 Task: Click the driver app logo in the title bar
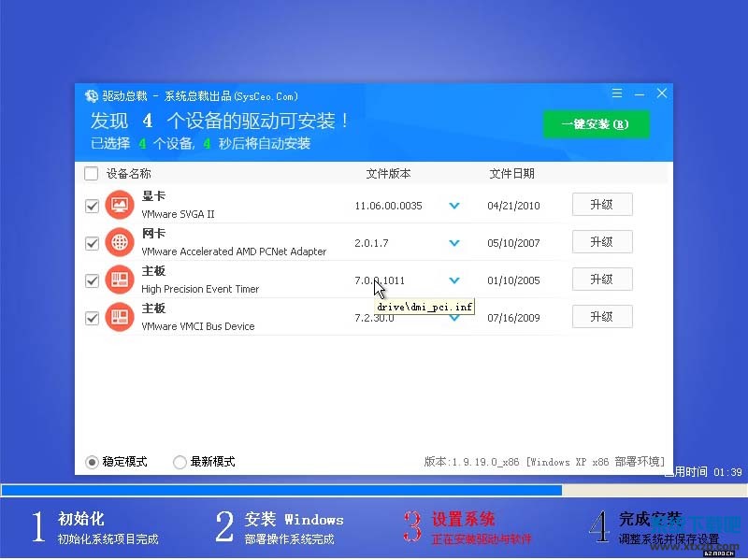[91, 95]
